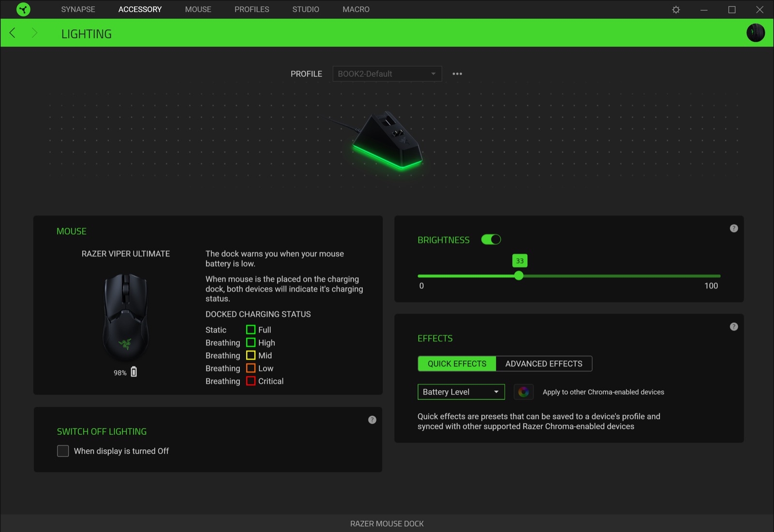Image resolution: width=774 pixels, height=532 pixels.
Task: Maximize the Synapse window
Action: (x=732, y=10)
